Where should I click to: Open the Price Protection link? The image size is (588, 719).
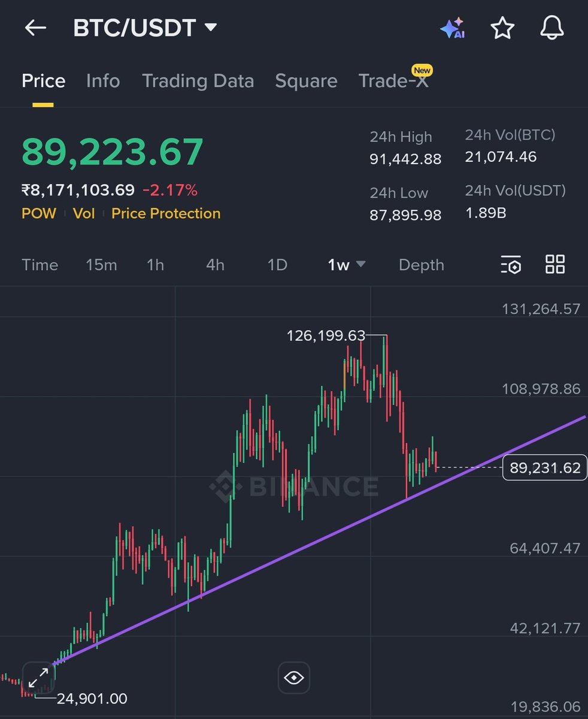pyautogui.click(x=166, y=213)
